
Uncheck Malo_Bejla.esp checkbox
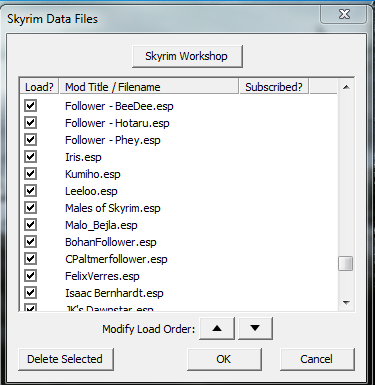click(x=30, y=225)
